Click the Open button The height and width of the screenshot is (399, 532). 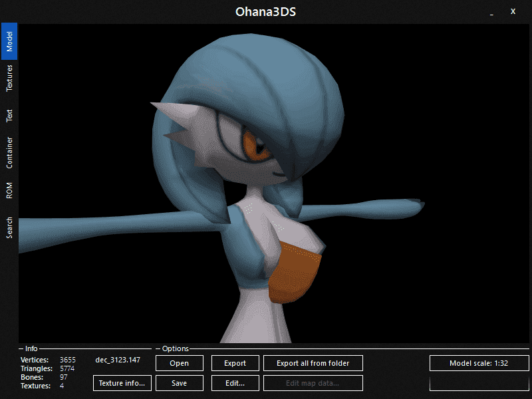(180, 363)
